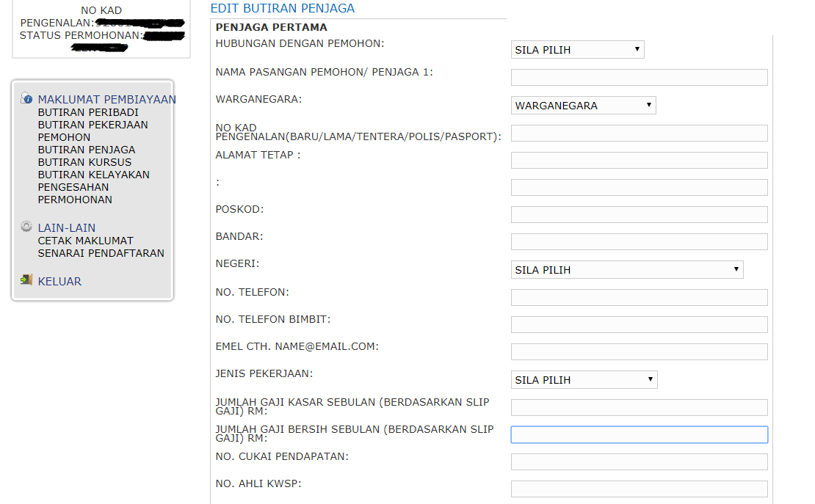Click the Maklumat Pembiayaan info icon
Viewport: 815px width, 504px height.
[x=26, y=98]
